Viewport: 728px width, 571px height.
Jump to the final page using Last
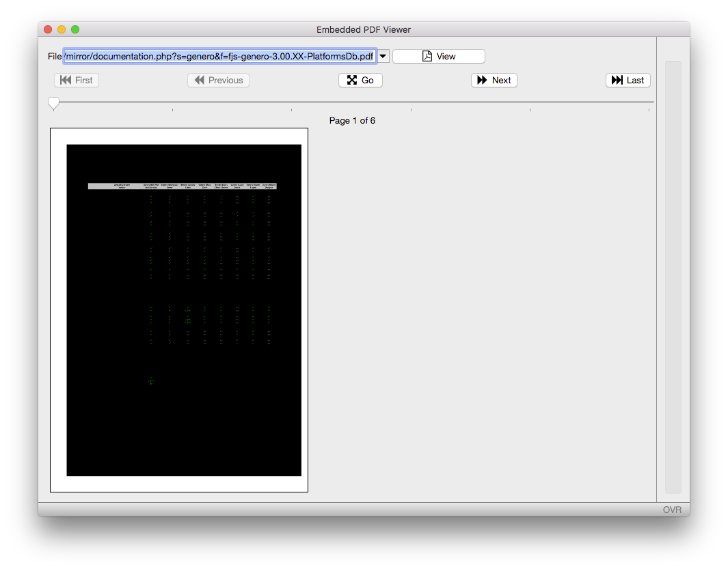click(628, 80)
